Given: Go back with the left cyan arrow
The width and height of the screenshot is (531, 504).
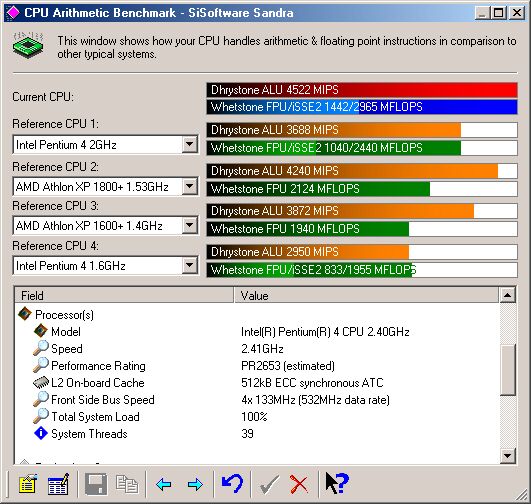Looking at the screenshot, I should [164, 484].
